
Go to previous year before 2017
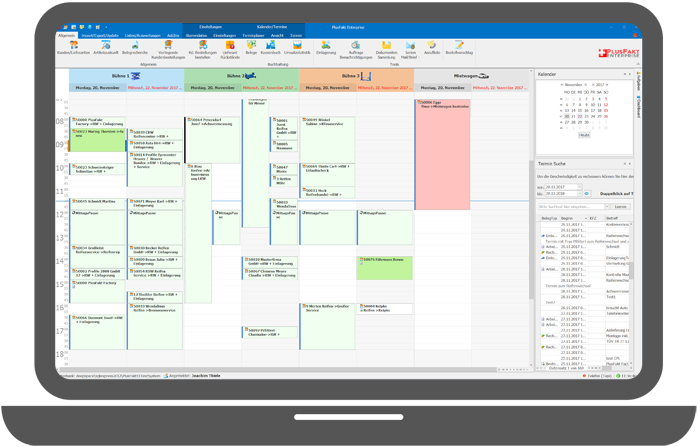tap(593, 85)
